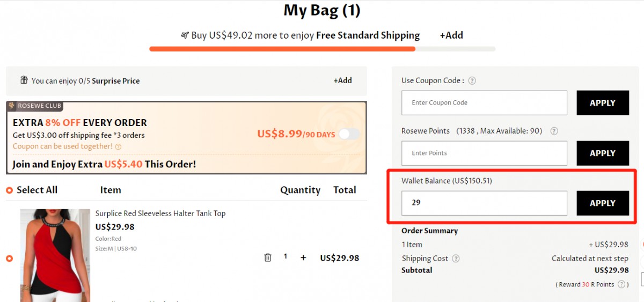Open the red halter tank top thumbnail

55,255
